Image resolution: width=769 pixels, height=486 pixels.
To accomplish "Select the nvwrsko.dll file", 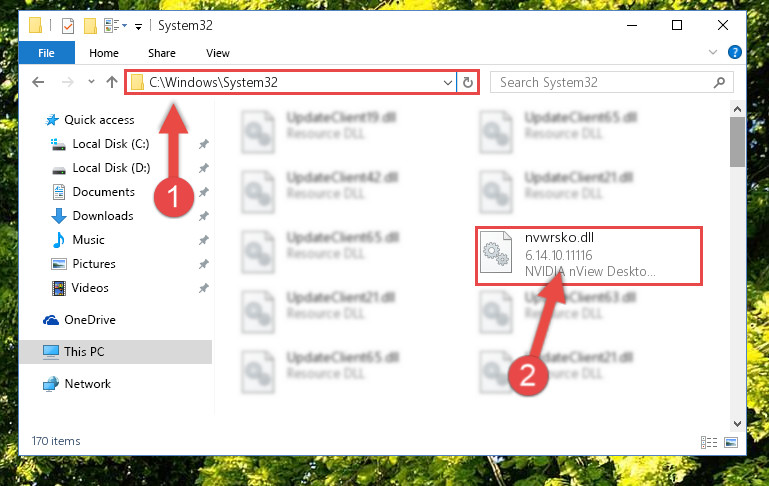I will pyautogui.click(x=589, y=256).
